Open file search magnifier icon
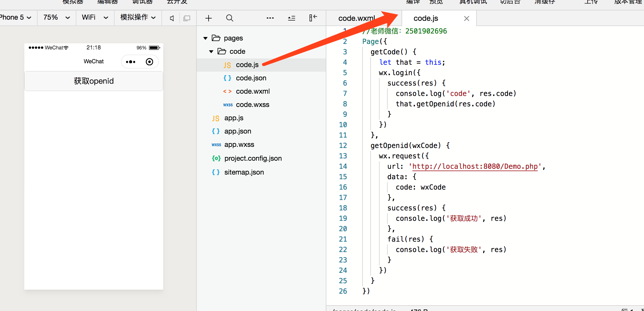 click(230, 18)
